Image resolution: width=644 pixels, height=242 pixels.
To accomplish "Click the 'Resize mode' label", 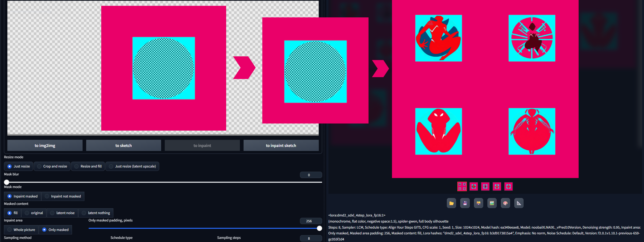I will [x=14, y=157].
